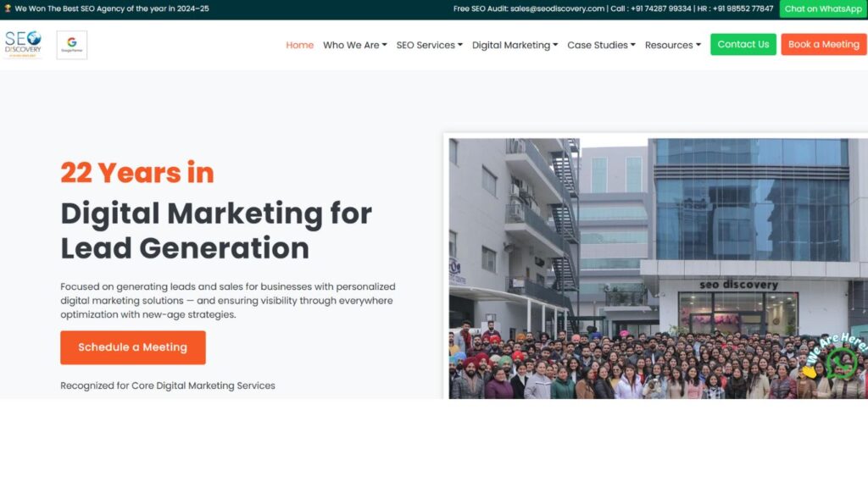Click the Google Partner badge
868x488 pixels.
pos(71,44)
